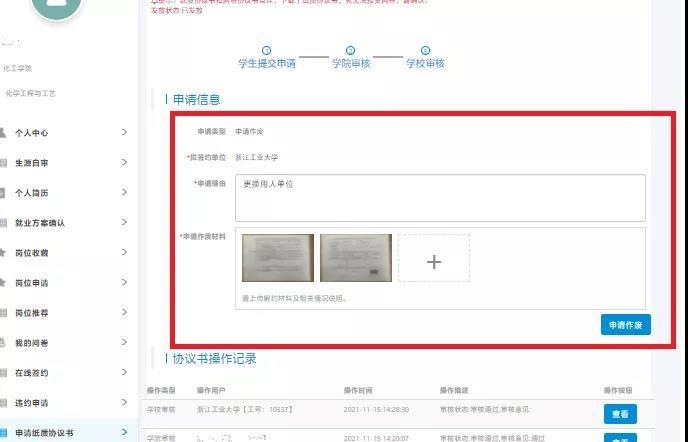Expand the chevron beside 个人中心
Viewport: 688px width, 442px height.
[124, 132]
